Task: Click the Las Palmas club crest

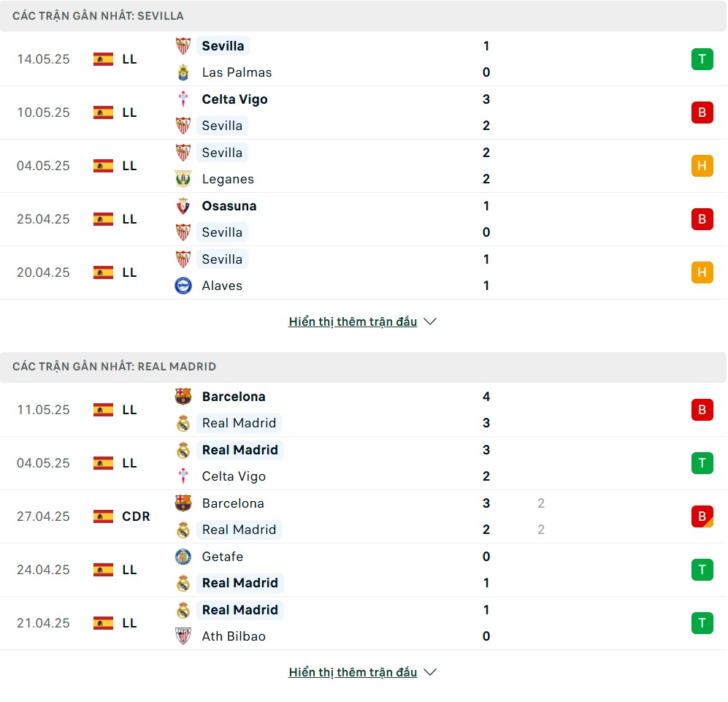Action: coord(183,72)
